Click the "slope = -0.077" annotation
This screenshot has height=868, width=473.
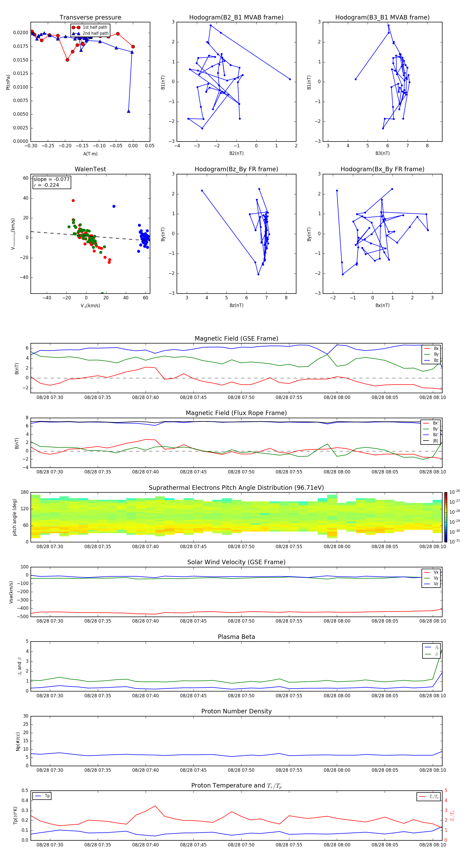point(52,179)
